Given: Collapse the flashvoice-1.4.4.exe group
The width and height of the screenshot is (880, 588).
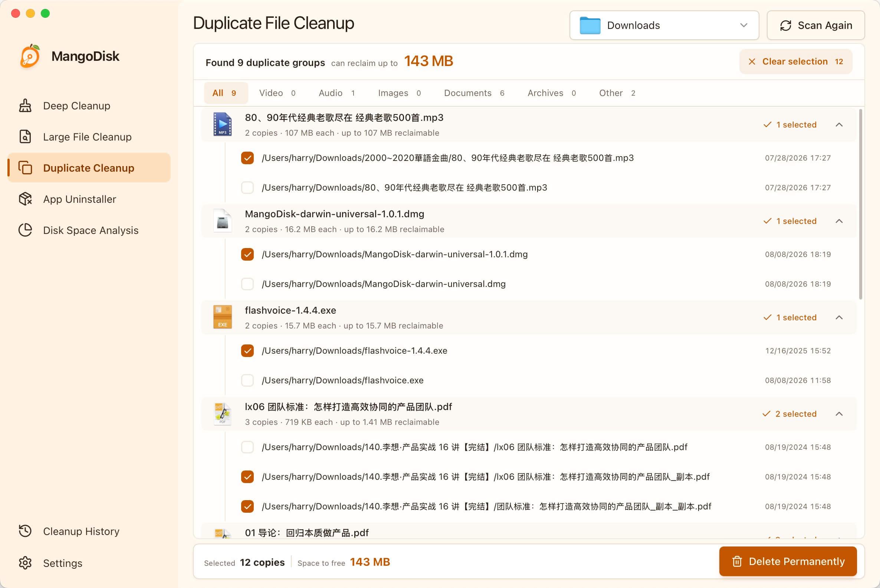Looking at the screenshot, I should (x=840, y=317).
